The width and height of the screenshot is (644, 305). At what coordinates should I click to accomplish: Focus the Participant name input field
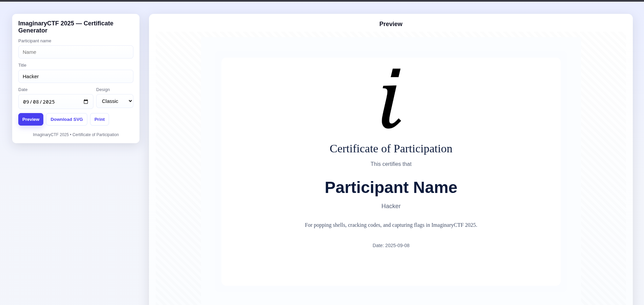pyautogui.click(x=76, y=52)
